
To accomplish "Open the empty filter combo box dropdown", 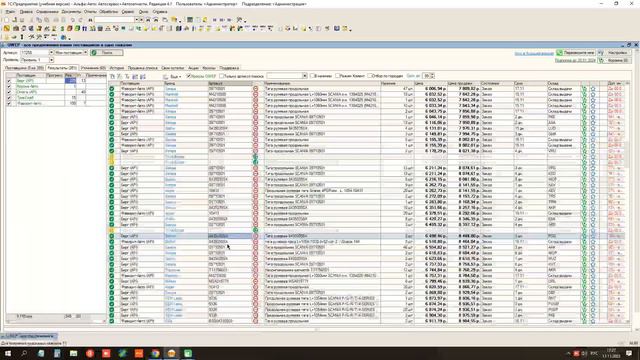I will (x=304, y=76).
